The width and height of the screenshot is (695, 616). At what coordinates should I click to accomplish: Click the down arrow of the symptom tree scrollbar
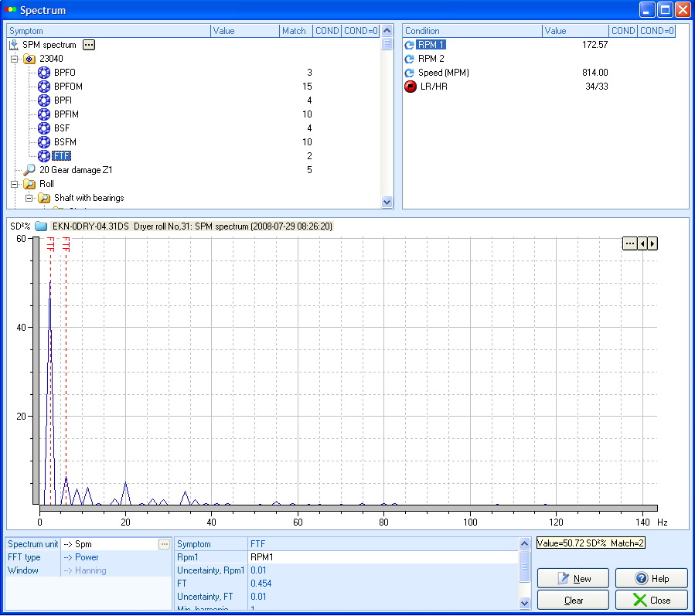(387, 201)
